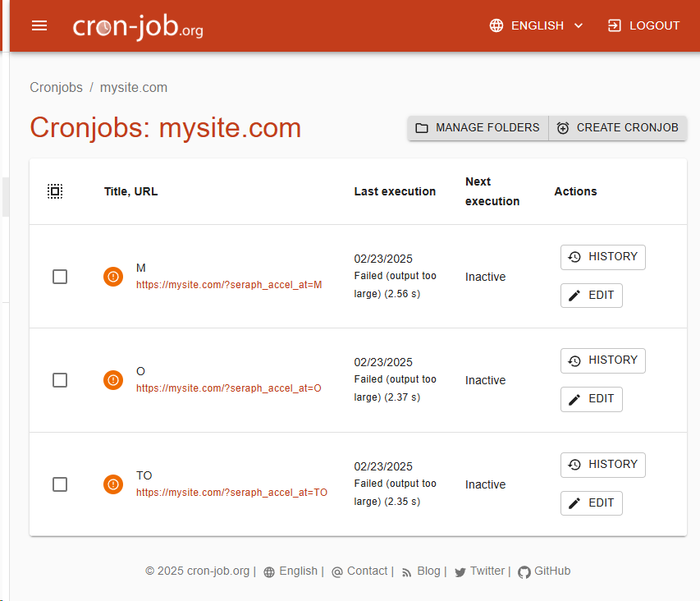This screenshot has width=700, height=601.
Task: Expand the ENGLISH language dropdown
Action: [x=537, y=25]
